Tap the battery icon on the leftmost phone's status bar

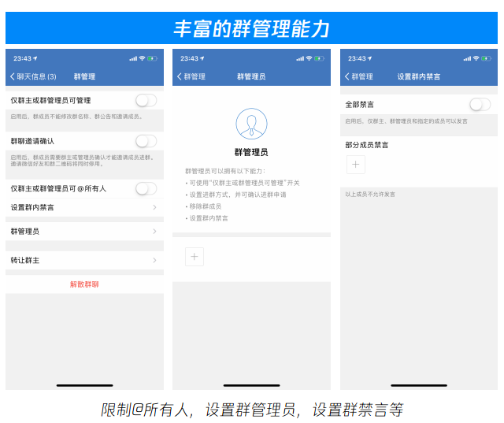point(154,58)
